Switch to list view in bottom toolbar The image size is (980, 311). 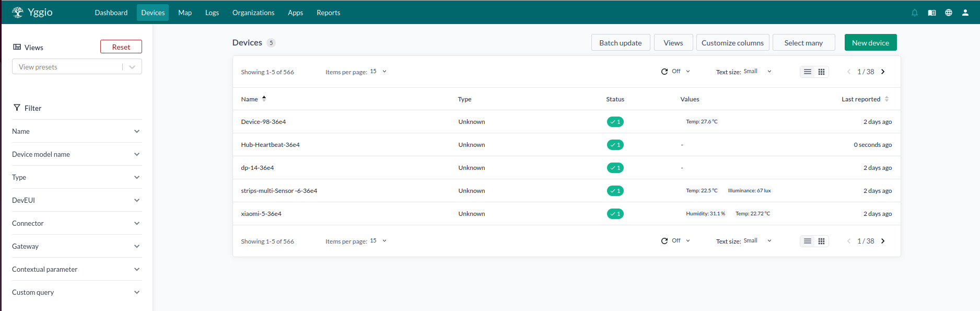point(808,241)
